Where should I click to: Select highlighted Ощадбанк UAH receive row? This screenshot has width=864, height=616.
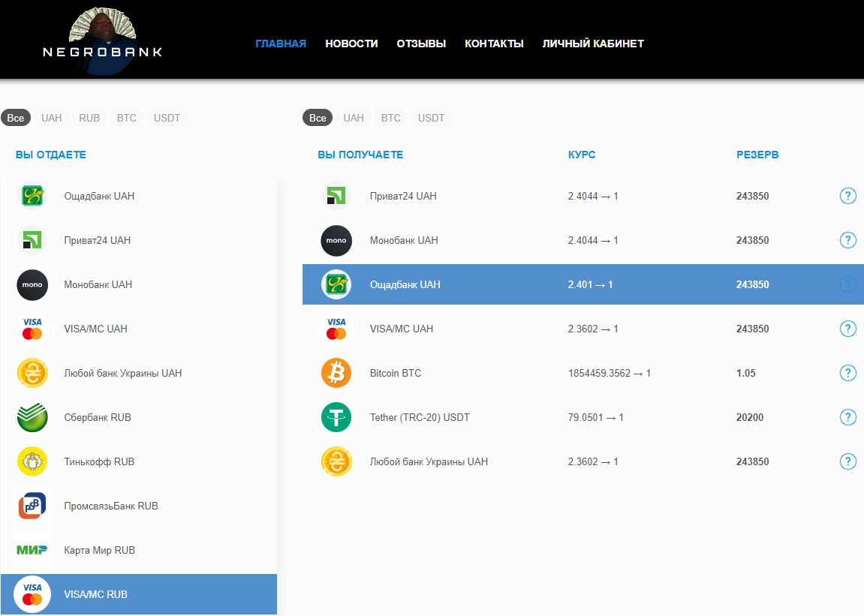pos(583,284)
